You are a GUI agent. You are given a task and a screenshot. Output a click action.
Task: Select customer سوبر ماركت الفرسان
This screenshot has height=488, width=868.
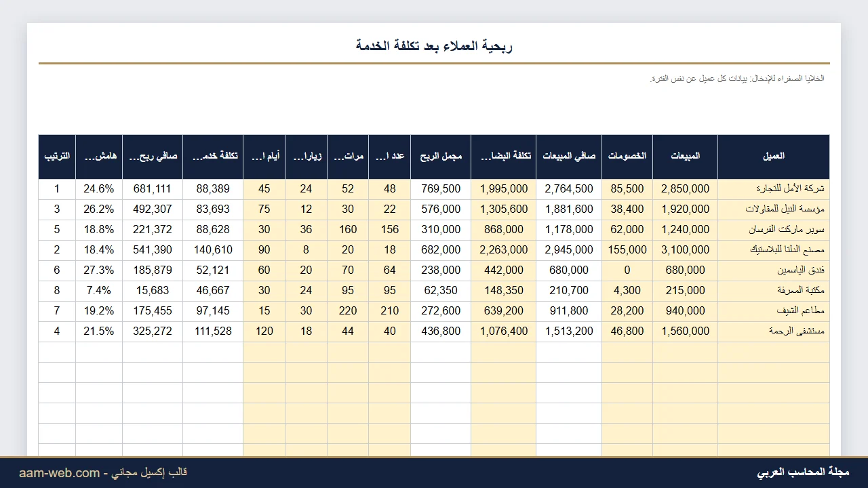coord(774,230)
